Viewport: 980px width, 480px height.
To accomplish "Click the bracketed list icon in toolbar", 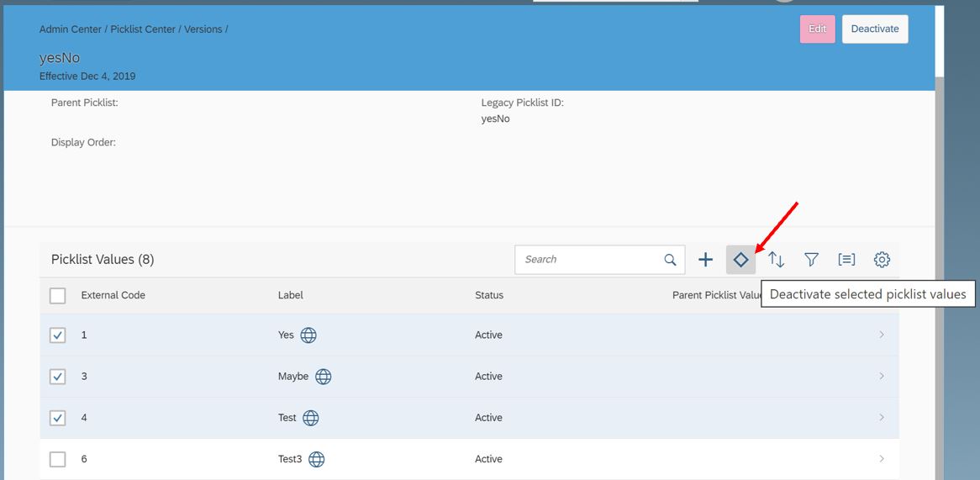I will [846, 260].
